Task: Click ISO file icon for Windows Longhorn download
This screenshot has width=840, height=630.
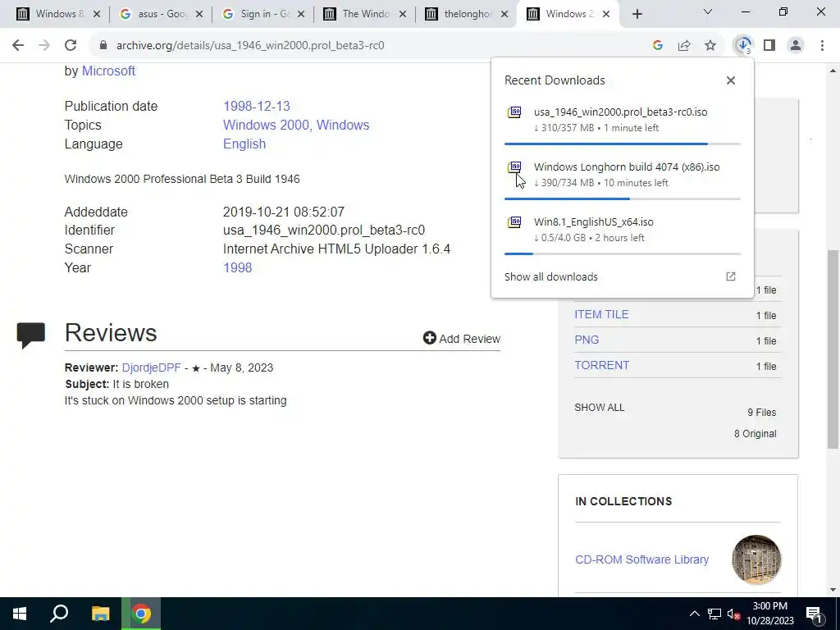Action: (514, 167)
